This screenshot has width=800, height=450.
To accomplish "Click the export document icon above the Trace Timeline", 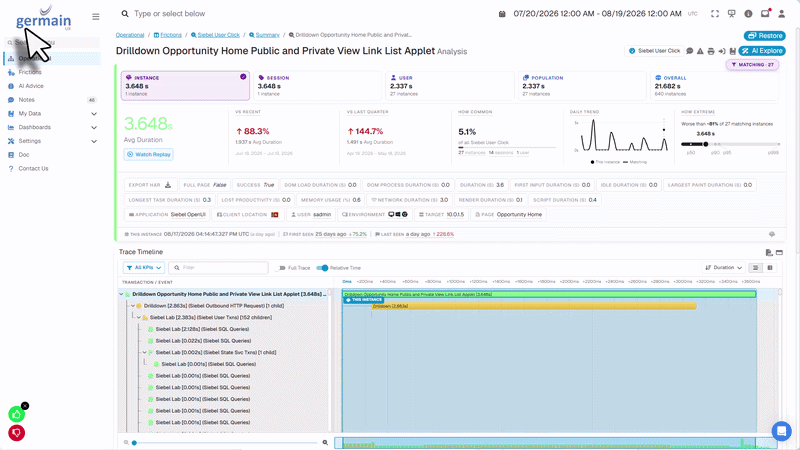I will 769,252.
